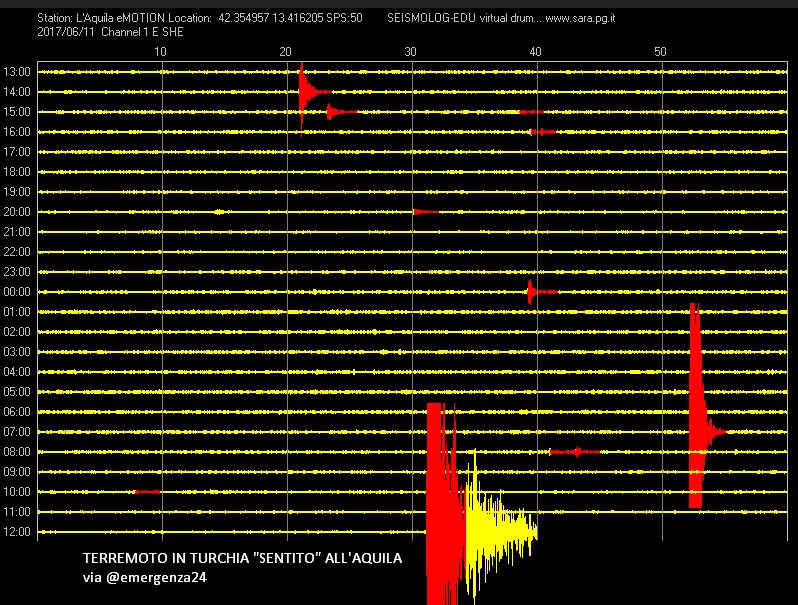Click the 12:00 hour label
798x605 pixels.
[17, 532]
